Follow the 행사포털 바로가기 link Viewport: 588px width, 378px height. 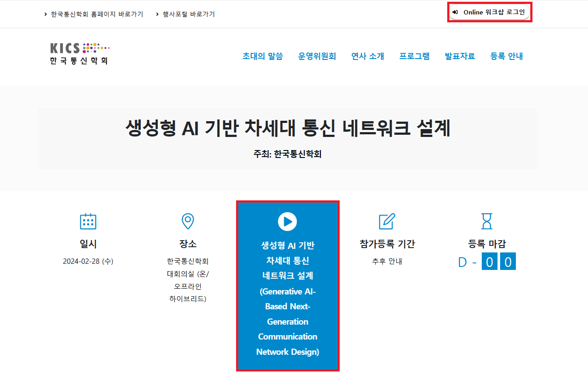pyautogui.click(x=189, y=14)
